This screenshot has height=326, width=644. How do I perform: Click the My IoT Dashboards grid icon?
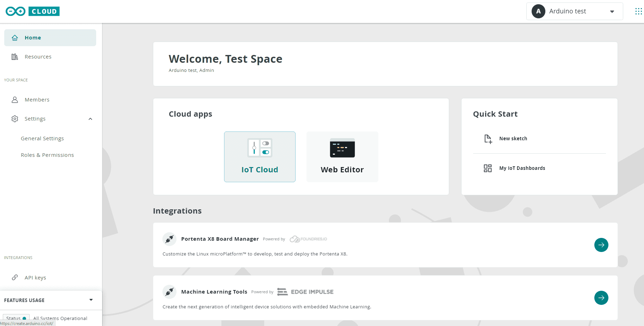[488, 168]
